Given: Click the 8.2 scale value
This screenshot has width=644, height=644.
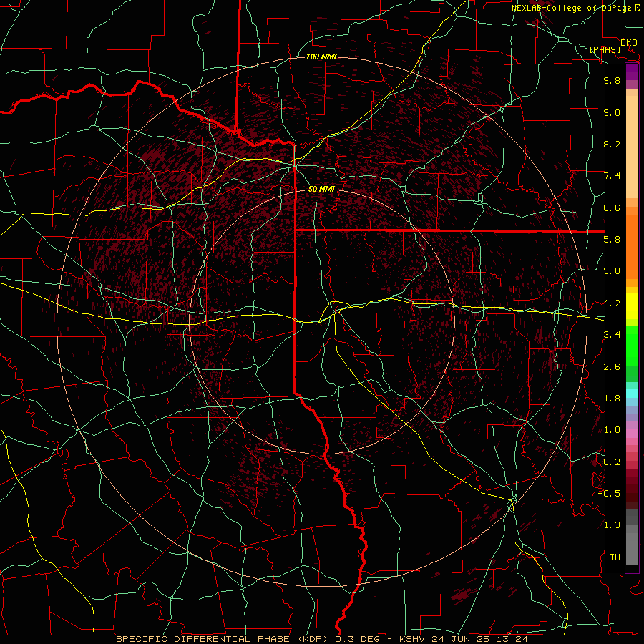Looking at the screenshot, I should pos(612,144).
